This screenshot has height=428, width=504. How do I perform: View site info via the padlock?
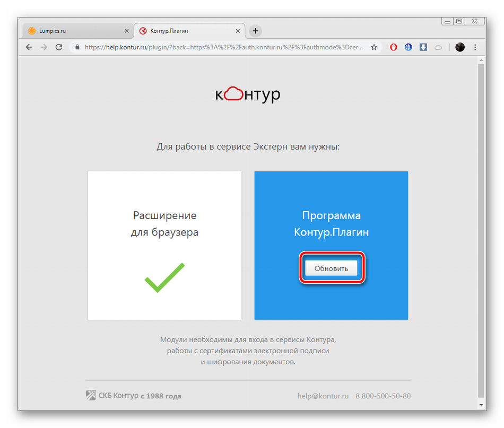77,47
